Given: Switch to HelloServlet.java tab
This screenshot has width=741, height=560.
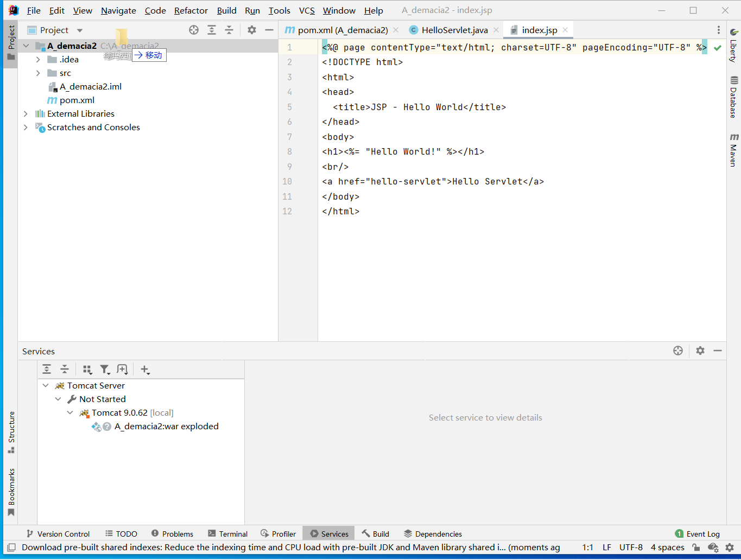Looking at the screenshot, I should (454, 30).
